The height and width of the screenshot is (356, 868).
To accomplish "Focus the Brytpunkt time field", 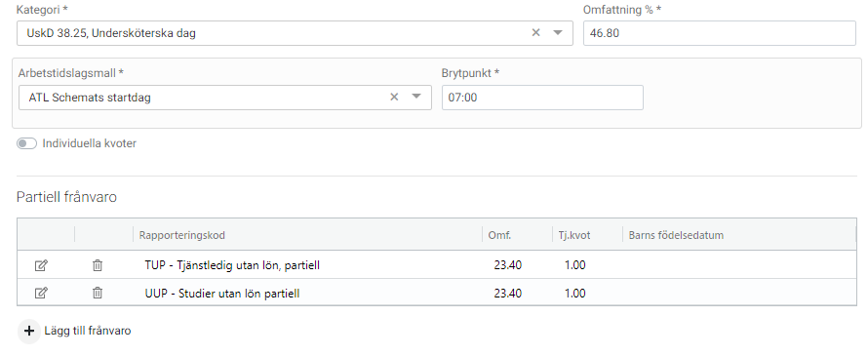I will tap(542, 98).
